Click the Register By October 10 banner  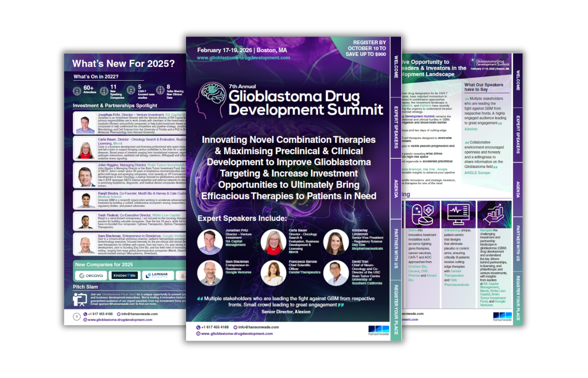tap(365, 48)
